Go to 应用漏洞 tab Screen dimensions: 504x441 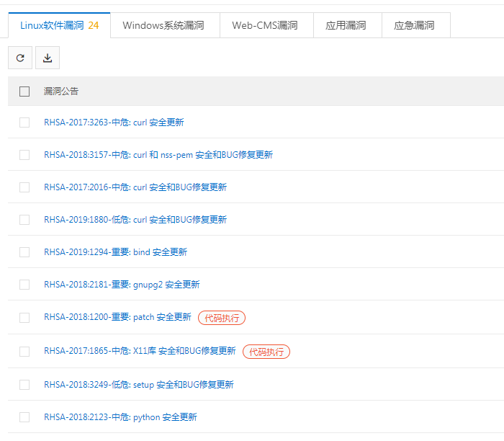(x=346, y=25)
